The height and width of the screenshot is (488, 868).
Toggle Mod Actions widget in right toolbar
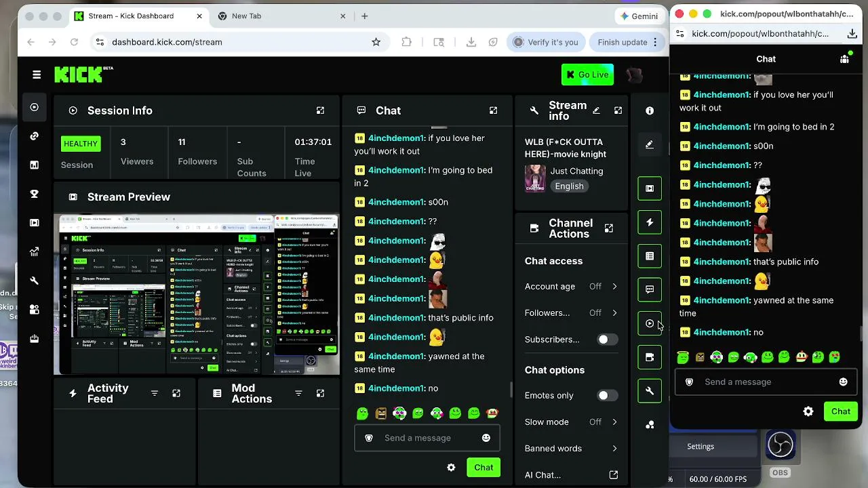pyautogui.click(x=650, y=256)
